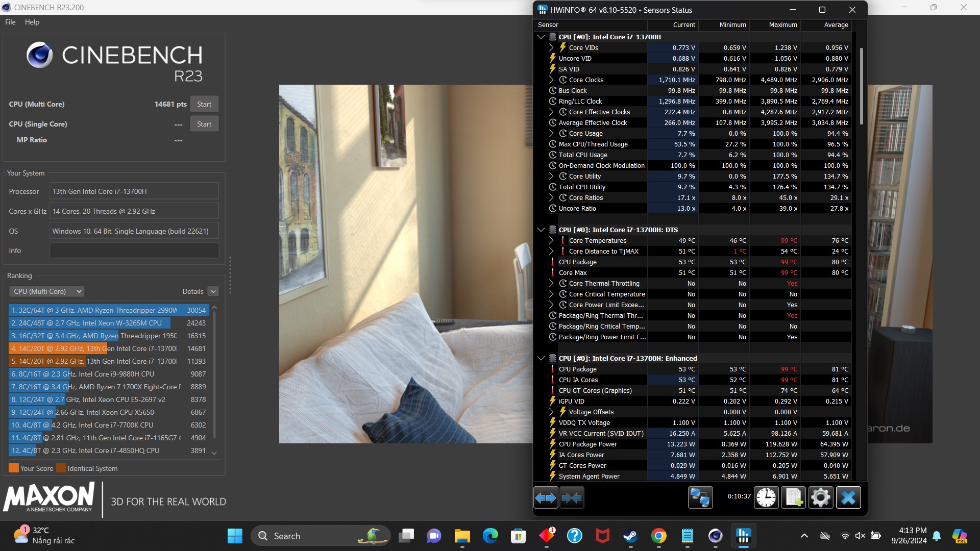Click HWiNFO taskbar icon
This screenshot has height=551, width=980.
pyautogui.click(x=743, y=536)
